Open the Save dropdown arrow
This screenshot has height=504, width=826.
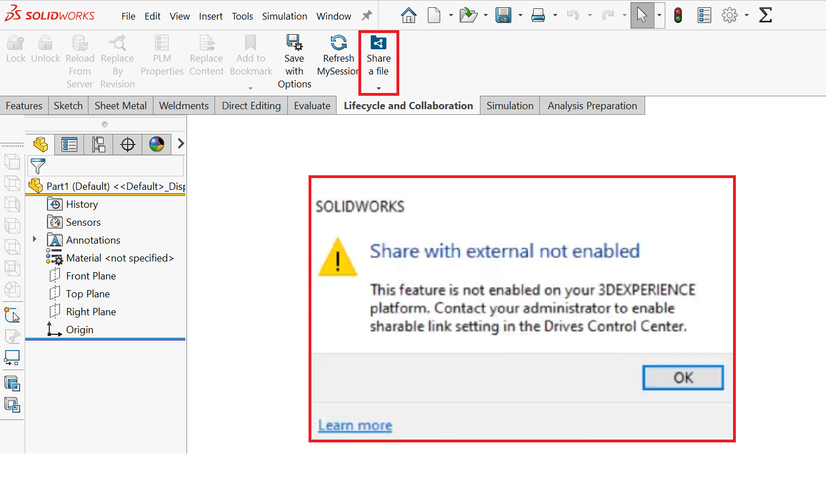point(519,15)
